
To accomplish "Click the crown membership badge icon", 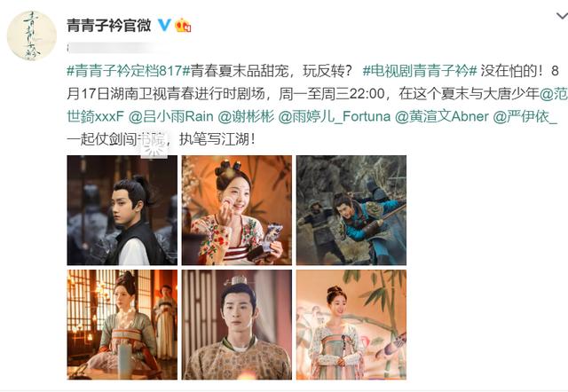I will (183, 25).
